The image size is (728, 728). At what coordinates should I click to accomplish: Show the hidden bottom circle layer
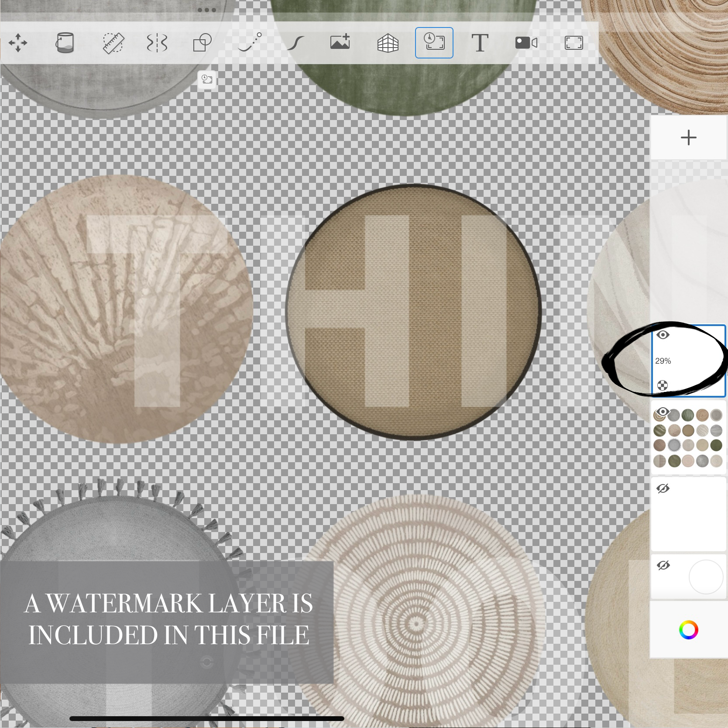click(663, 566)
